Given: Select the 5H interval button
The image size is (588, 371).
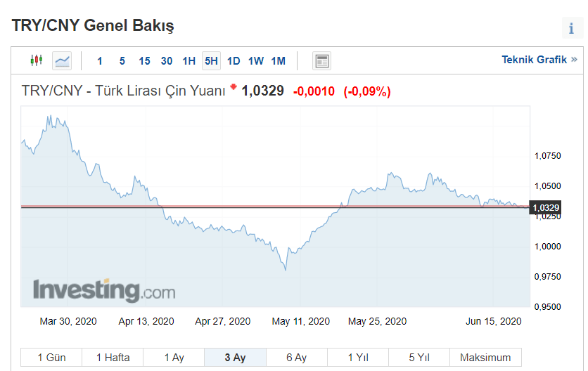Looking at the screenshot, I should click(211, 61).
